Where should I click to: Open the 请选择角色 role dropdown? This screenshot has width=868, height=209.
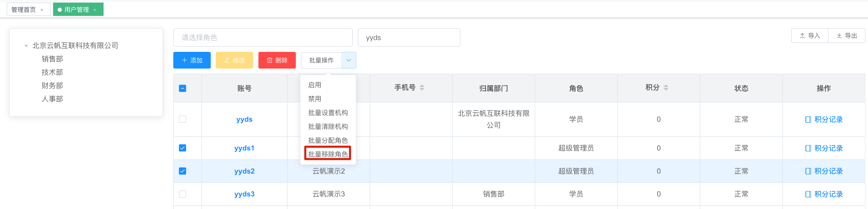coord(263,37)
